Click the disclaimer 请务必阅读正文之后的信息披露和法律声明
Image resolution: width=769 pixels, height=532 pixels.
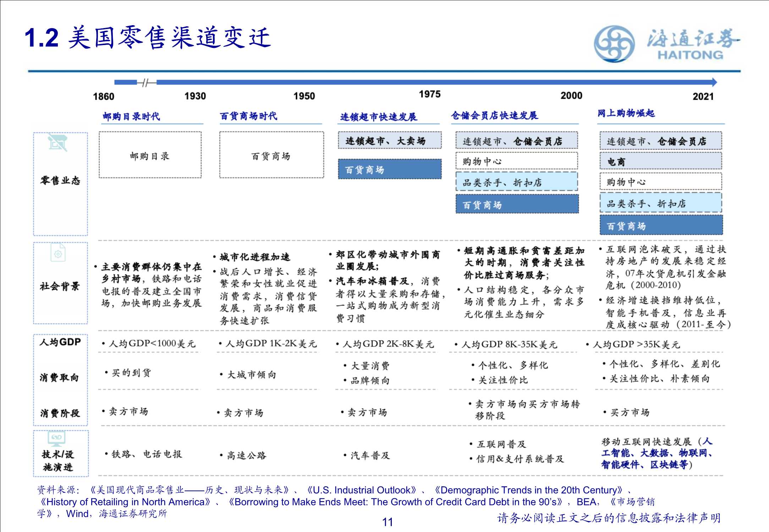609,518
